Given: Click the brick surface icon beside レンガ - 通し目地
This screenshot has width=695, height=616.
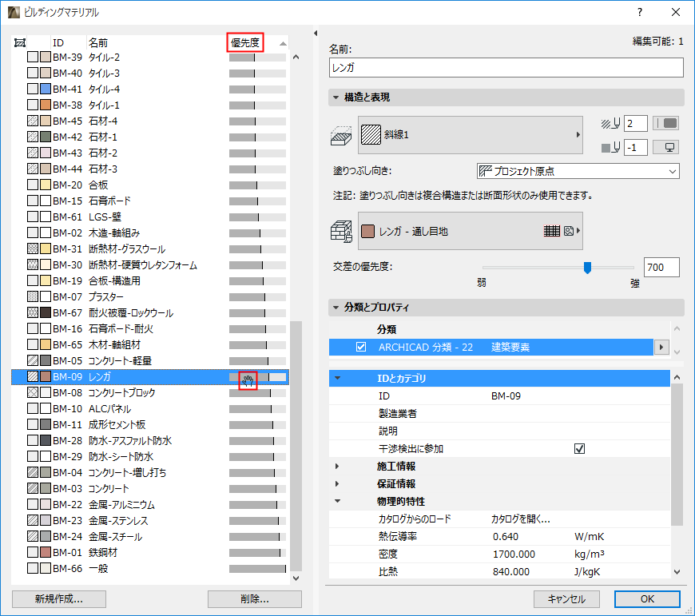Looking at the screenshot, I should [x=341, y=232].
